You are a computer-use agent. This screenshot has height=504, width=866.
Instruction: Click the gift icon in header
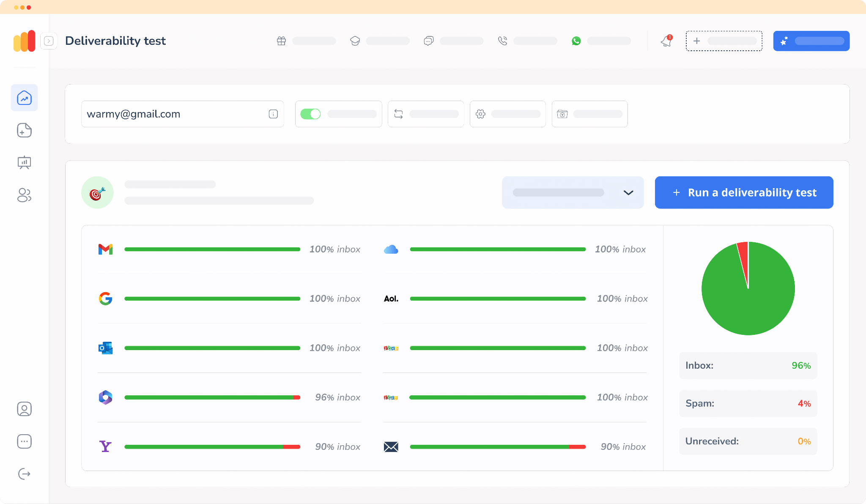[281, 41]
